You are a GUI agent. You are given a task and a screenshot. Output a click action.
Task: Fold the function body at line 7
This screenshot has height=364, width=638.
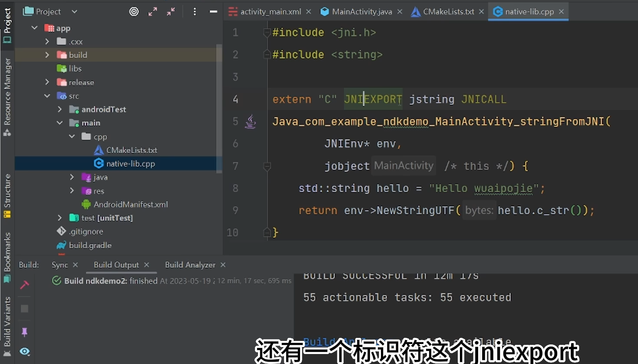pyautogui.click(x=267, y=166)
